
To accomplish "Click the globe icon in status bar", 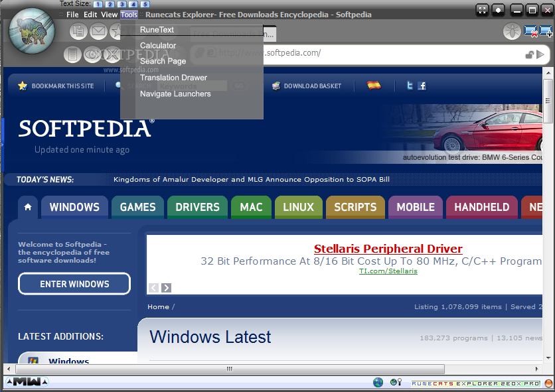I will pyautogui.click(x=378, y=383).
